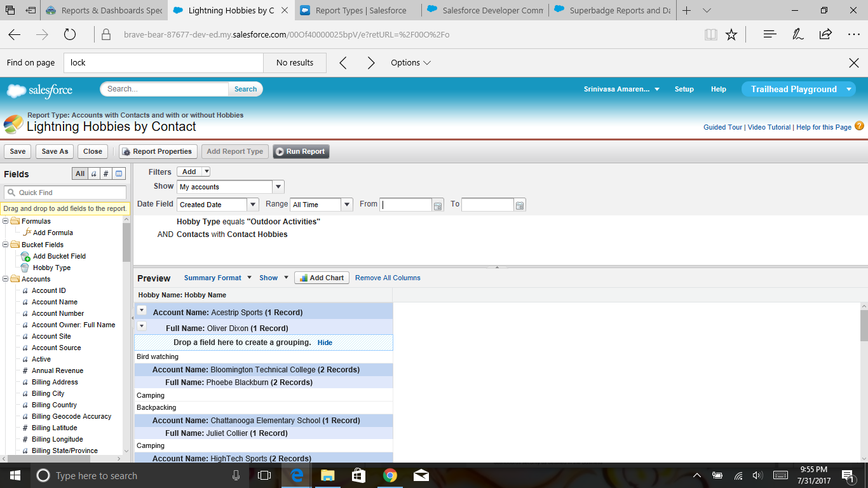Switch to Salesforce Developer Community tab
Viewport: 868px width, 488px height.
click(484, 11)
